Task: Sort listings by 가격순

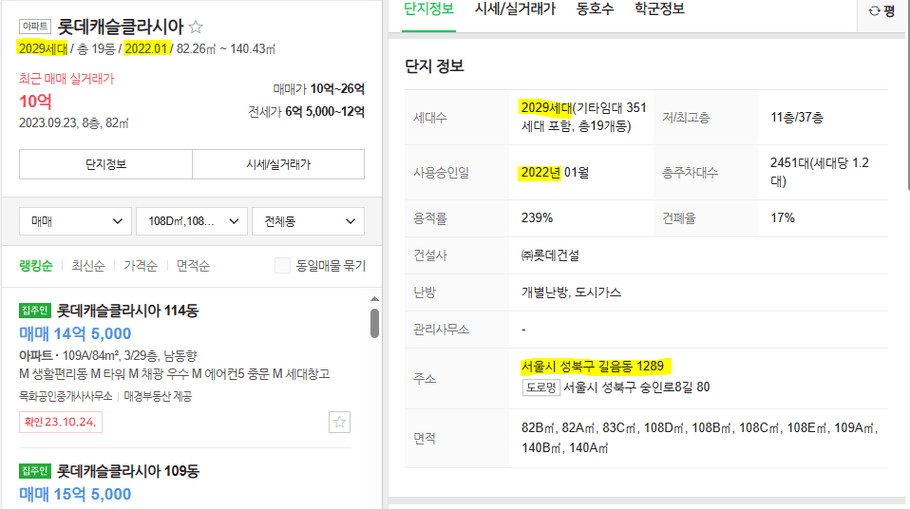Action: (140, 266)
